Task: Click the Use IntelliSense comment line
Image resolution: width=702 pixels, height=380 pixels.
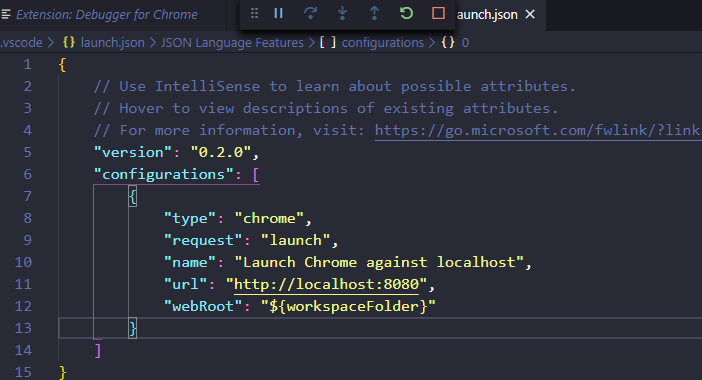Action: [x=334, y=86]
